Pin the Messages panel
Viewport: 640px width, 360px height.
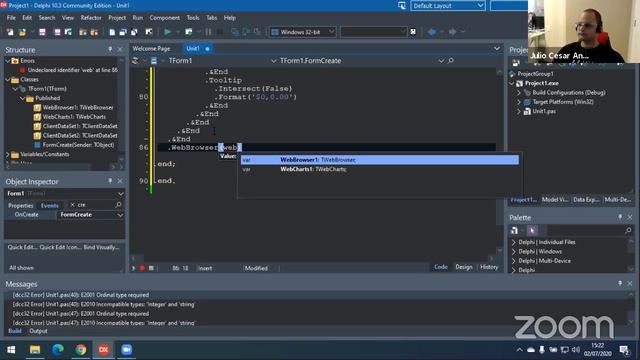(x=620, y=283)
